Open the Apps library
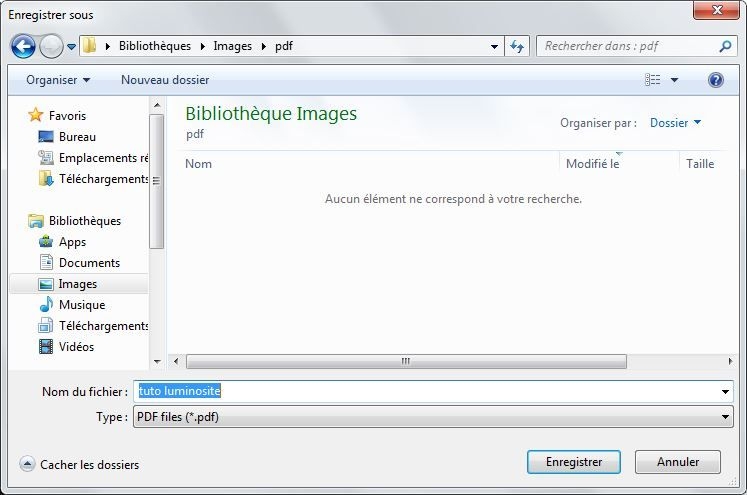The width and height of the screenshot is (747, 495). point(72,242)
